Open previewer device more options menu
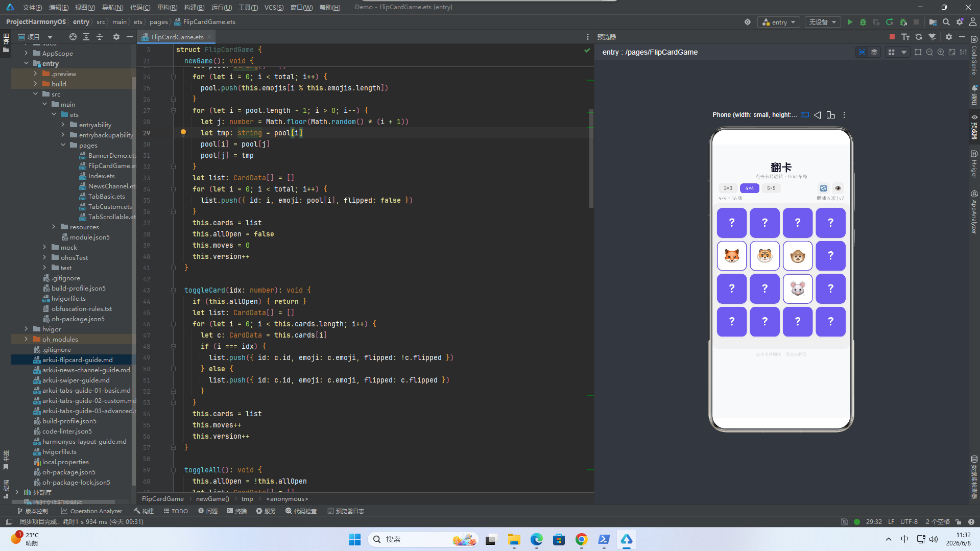Screen dimensions: 980x551 click(x=844, y=115)
